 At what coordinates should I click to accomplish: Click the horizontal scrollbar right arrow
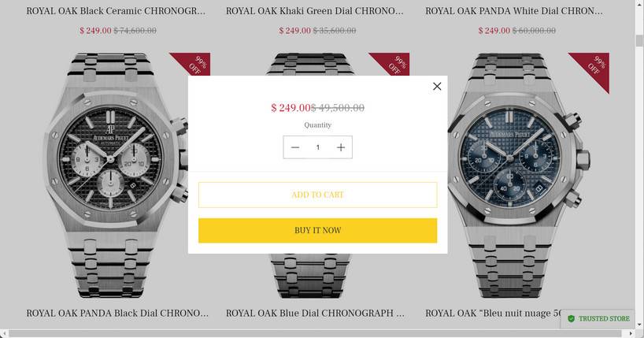pos(631,333)
